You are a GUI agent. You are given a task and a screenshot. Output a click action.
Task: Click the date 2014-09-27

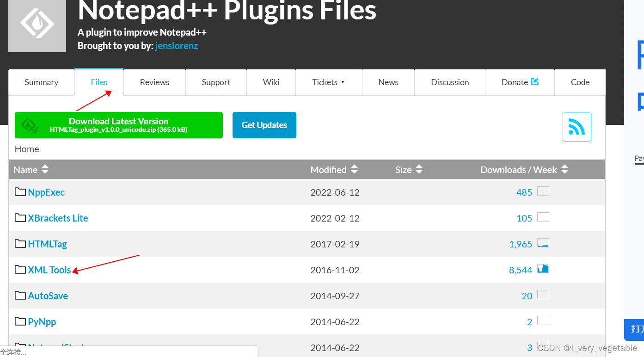[x=335, y=296]
